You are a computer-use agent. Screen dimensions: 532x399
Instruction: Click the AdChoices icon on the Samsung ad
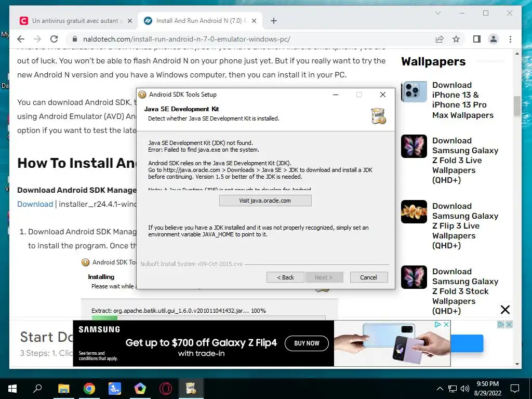coord(438,324)
